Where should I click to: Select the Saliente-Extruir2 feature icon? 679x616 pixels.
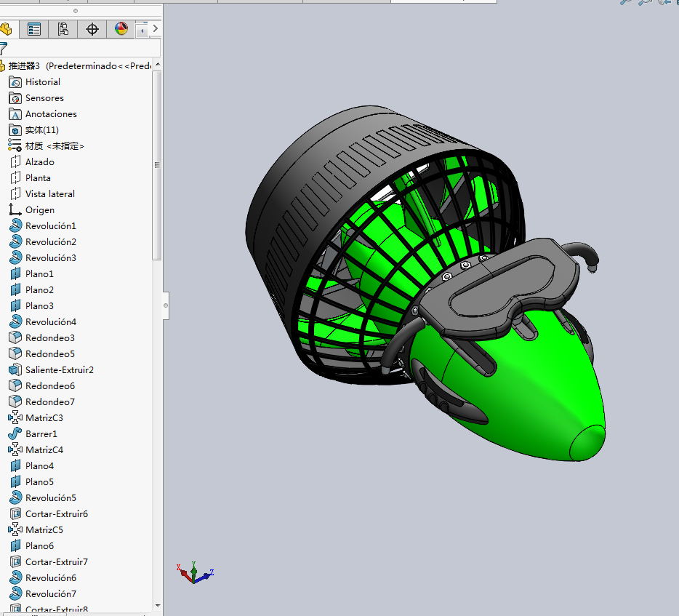[x=15, y=370]
